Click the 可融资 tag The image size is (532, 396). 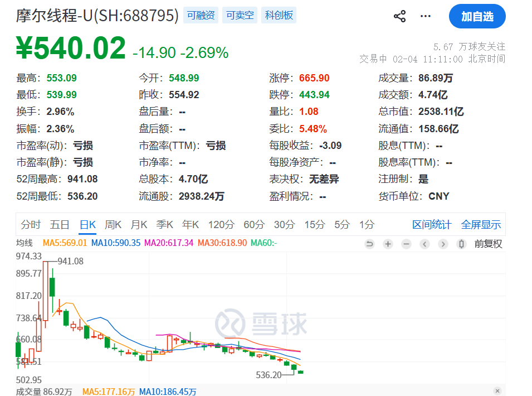coord(201,16)
